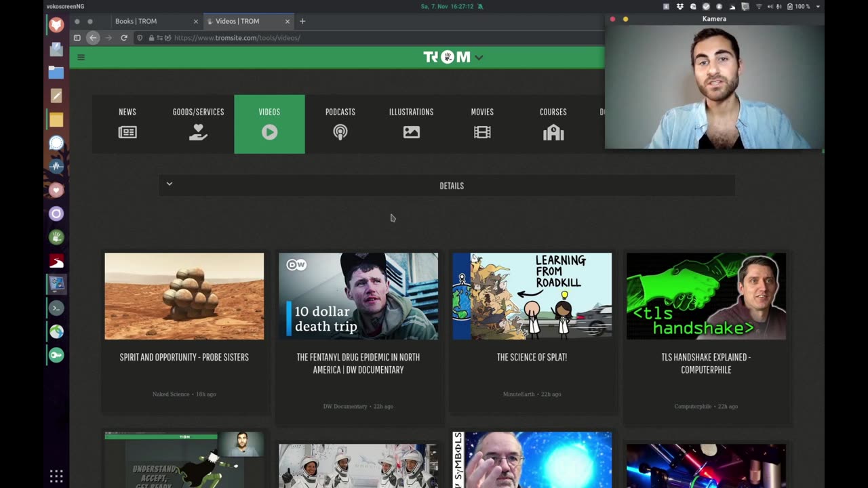Open the Learning from Roadkill thumbnail
Screen dimensions: 868x488
[x=532, y=296]
